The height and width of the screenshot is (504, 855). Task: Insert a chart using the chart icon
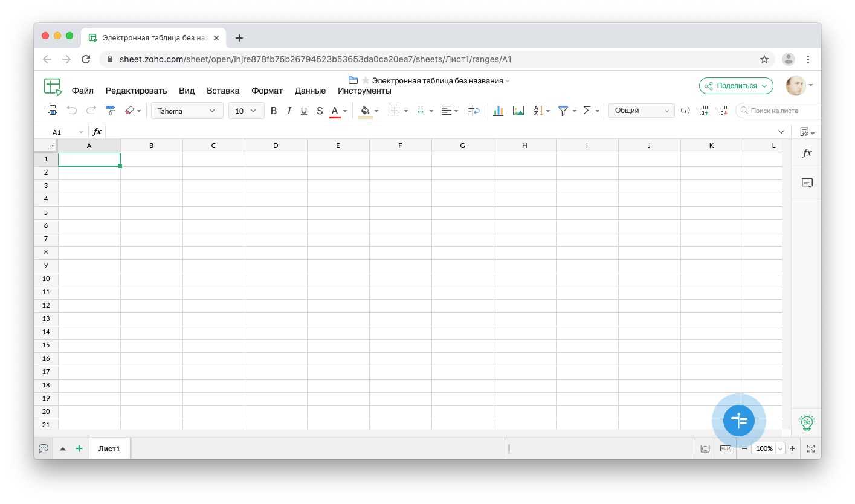pyautogui.click(x=498, y=111)
